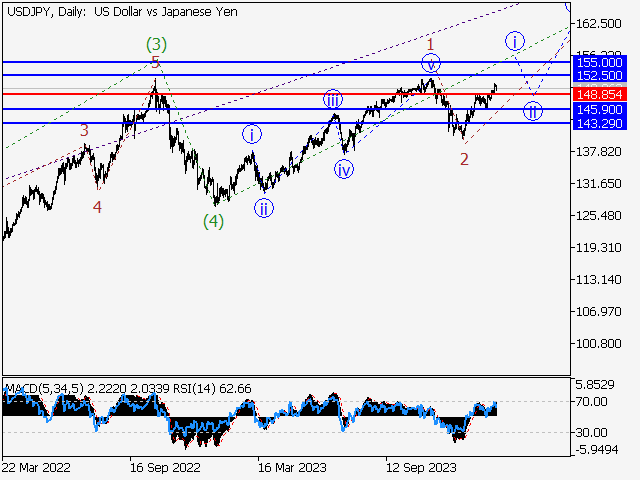
Task: Select the green (4) wave label
Action: point(213,222)
